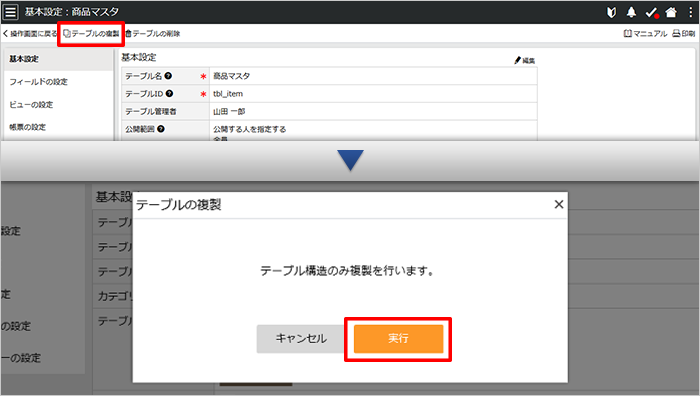Return via 操作画面に戻る link
This screenshot has width=700, height=396.
[30, 34]
